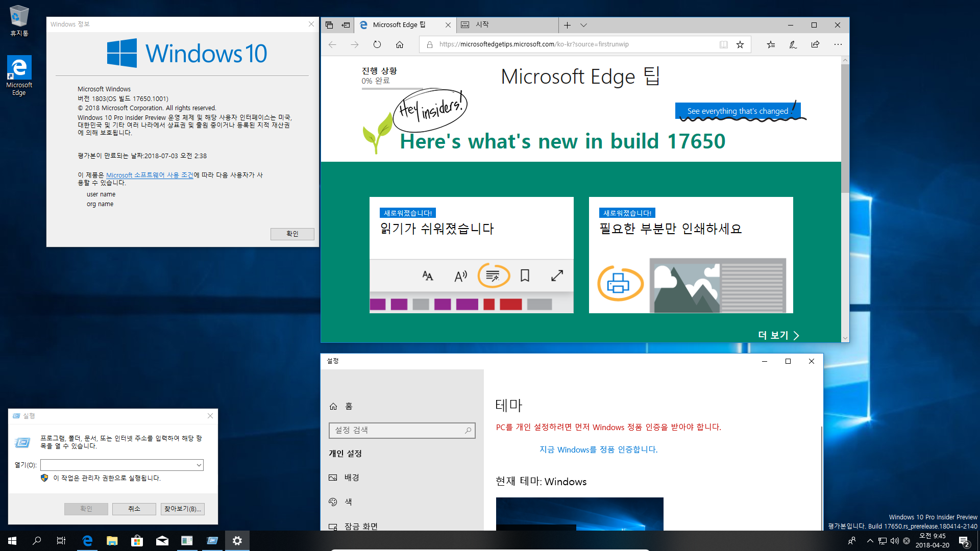Open Edge favorites hub
The width and height of the screenshot is (980, 551).
(771, 44)
